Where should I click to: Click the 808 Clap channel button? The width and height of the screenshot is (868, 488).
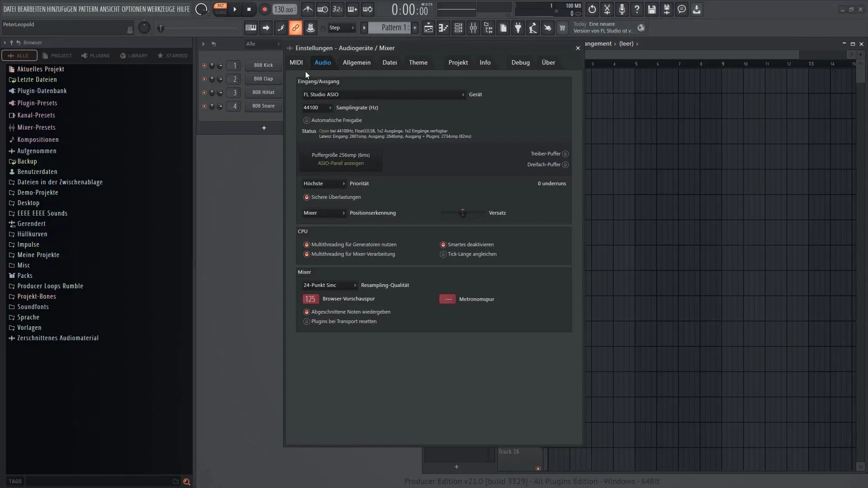click(264, 79)
